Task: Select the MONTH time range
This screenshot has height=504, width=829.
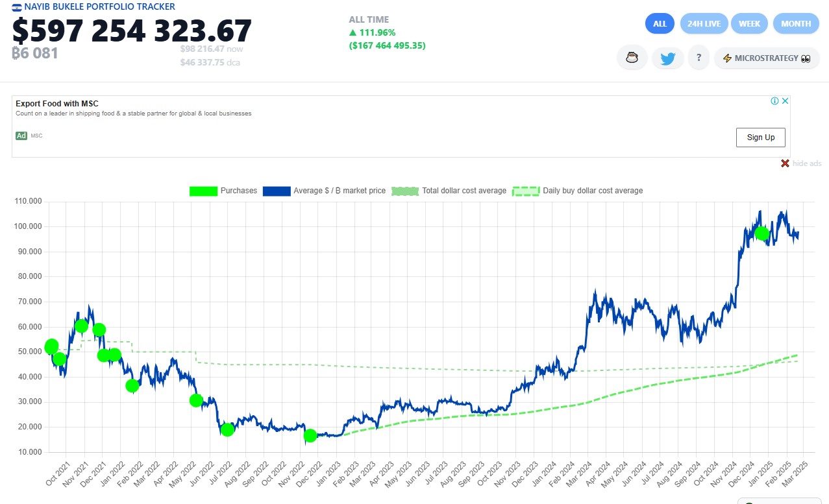Action: pos(795,24)
